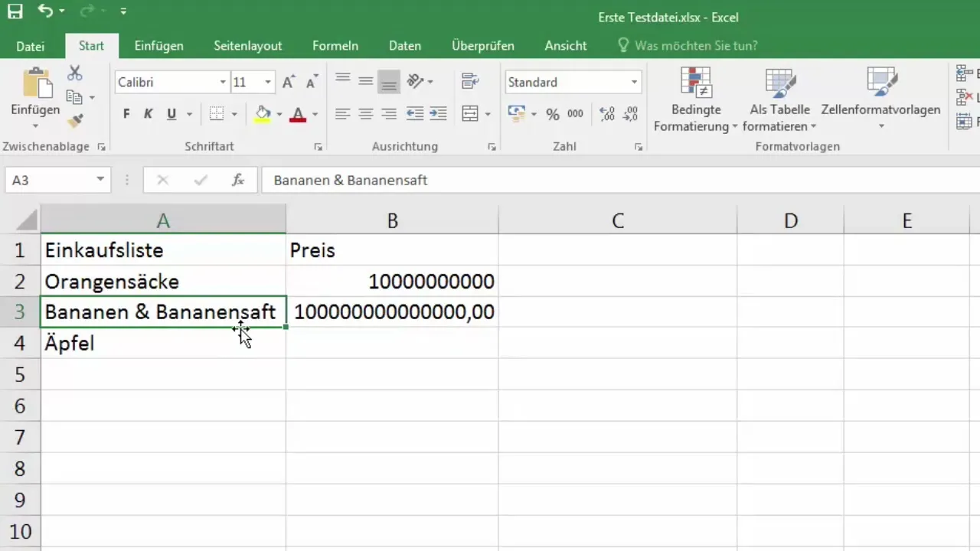This screenshot has width=980, height=551.
Task: Open the Datei tab
Action: [31, 46]
